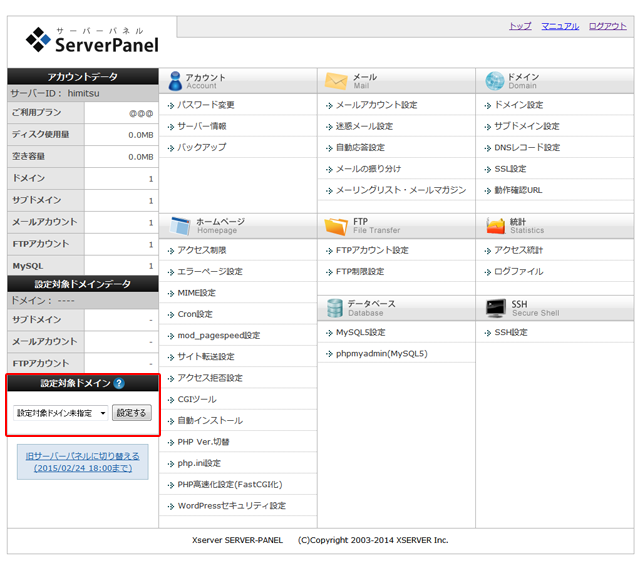Click the Database section icon
The height and width of the screenshot is (573, 640).
pos(335,308)
